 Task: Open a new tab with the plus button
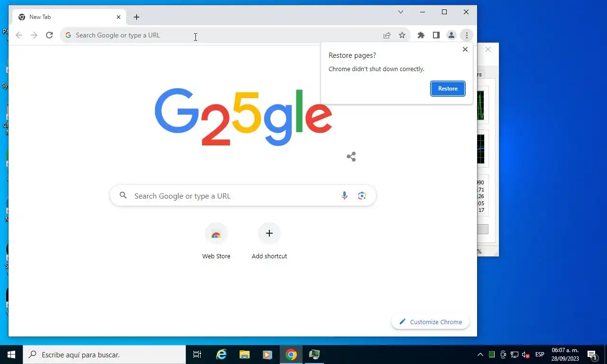tap(137, 17)
